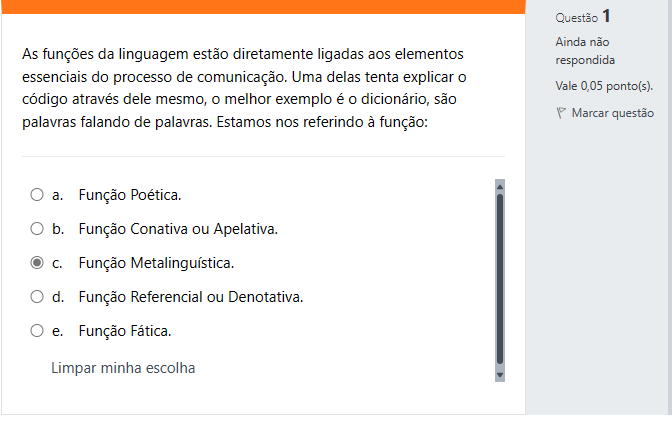The image size is (672, 424).
Task: Click the Função Conativa ou Apelativa label
Action: [178, 229]
